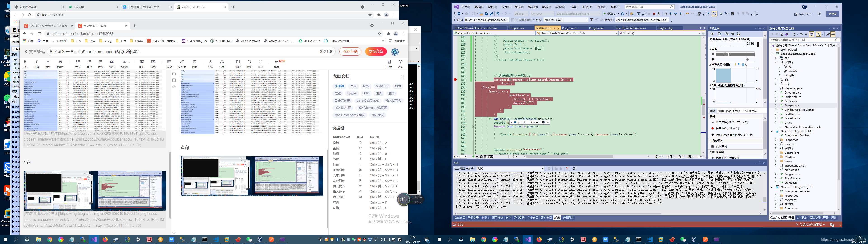
Task: Open the Debug configuration dropdown
Action: 521,14
